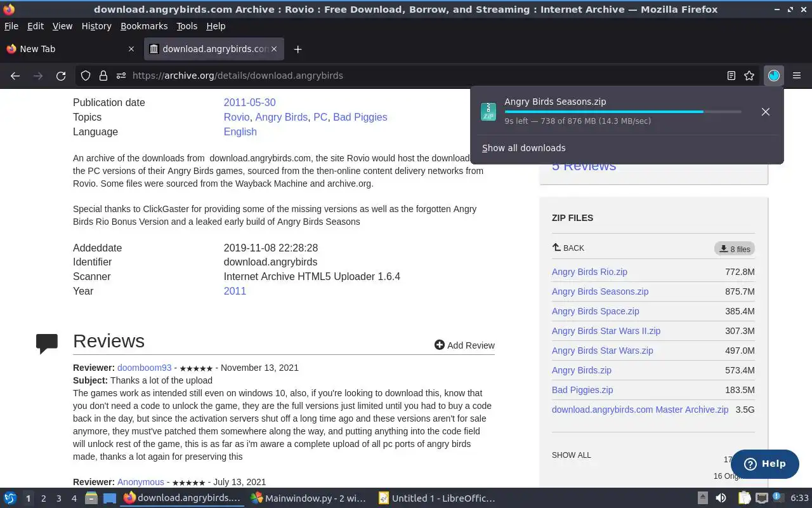Viewport: 812px width, 508px height.
Task: Cancel the Angry Birds Seasons.zip download
Action: [766, 112]
